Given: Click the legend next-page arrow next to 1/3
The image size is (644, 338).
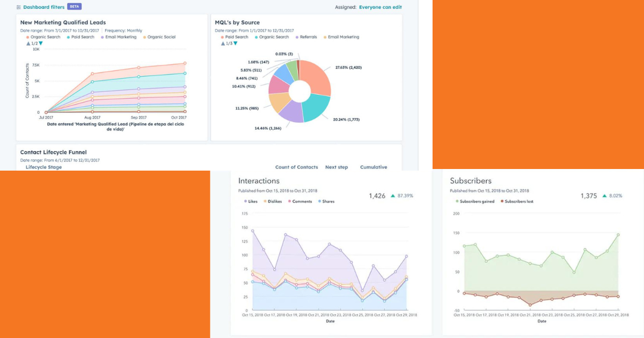Looking at the screenshot, I should (x=235, y=43).
